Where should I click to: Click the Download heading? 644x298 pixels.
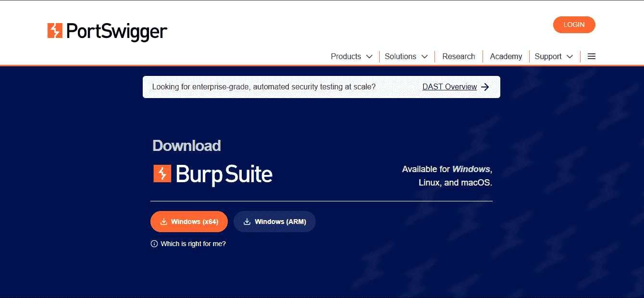coord(186,146)
